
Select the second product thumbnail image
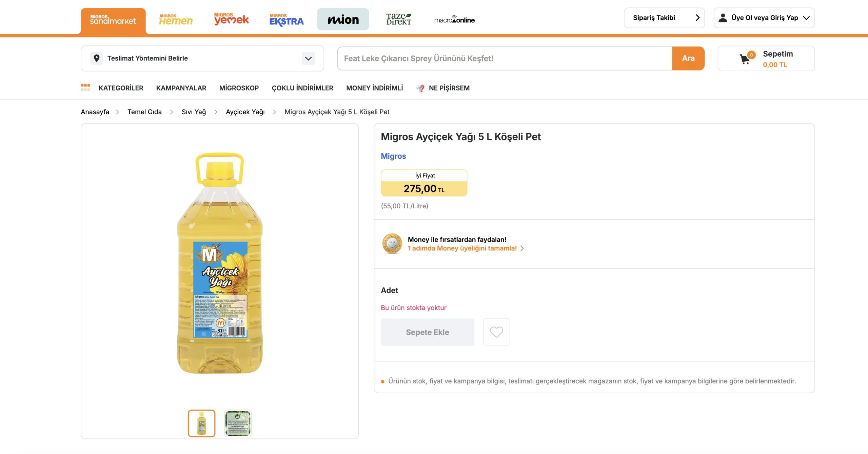coord(238,423)
